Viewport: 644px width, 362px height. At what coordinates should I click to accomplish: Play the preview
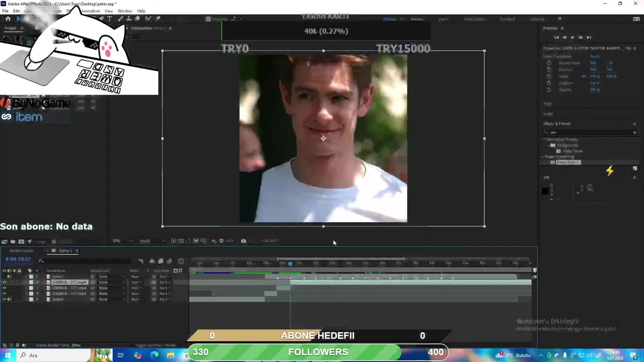click(573, 37)
